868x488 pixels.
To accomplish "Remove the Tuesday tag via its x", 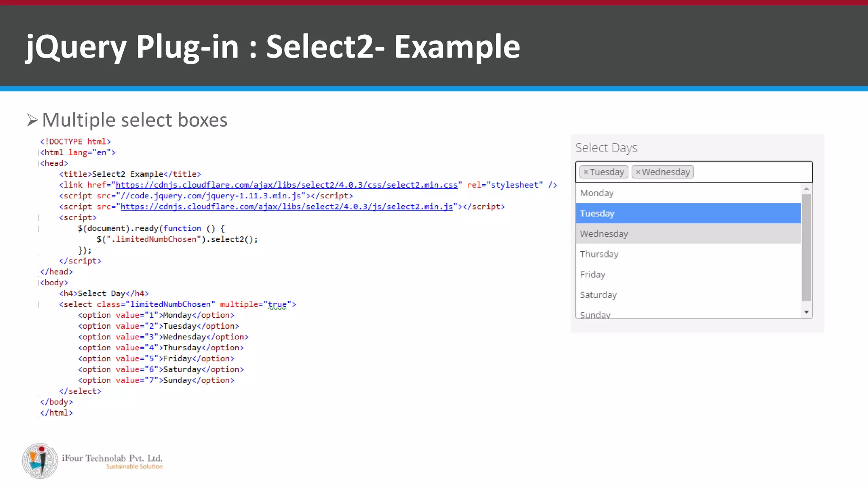I will (x=586, y=172).
